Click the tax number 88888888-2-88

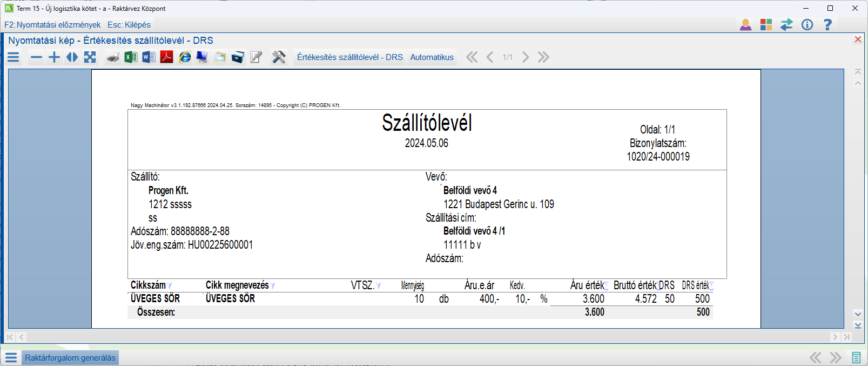pos(200,231)
